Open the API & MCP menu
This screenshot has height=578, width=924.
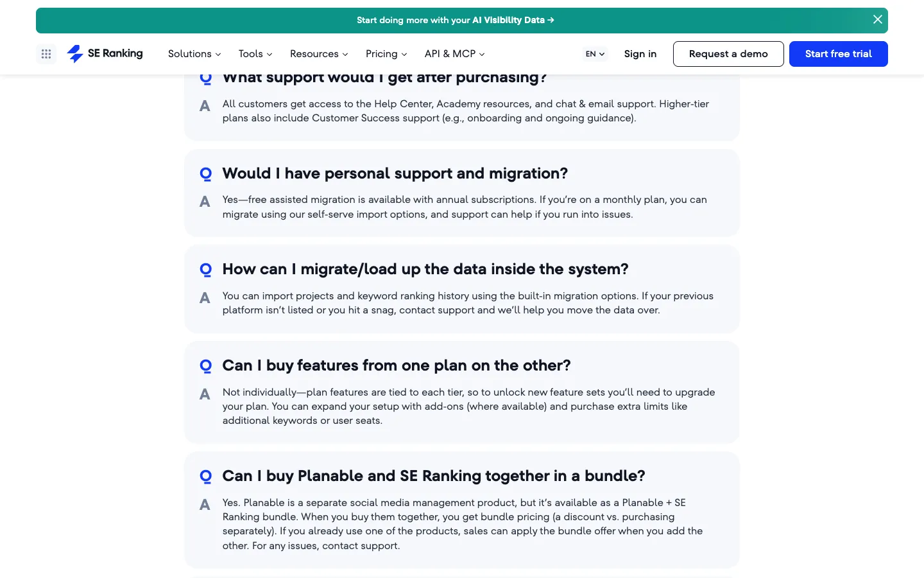click(455, 54)
